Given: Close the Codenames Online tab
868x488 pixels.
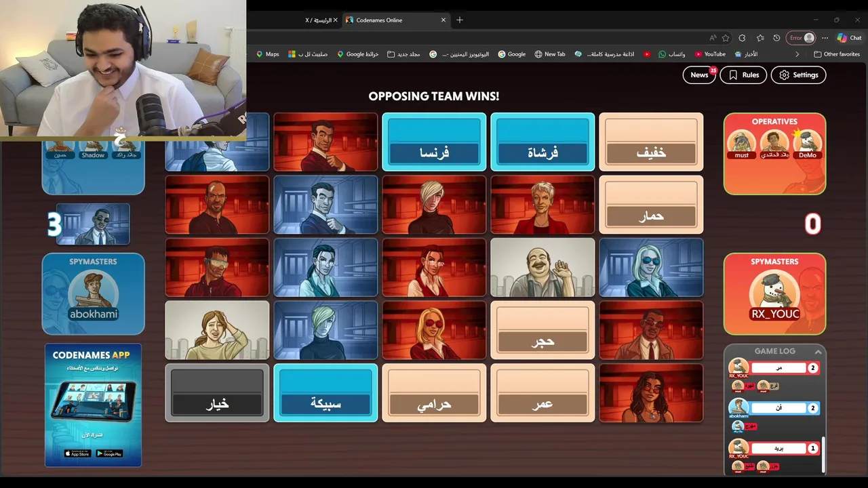Looking at the screenshot, I should pyautogui.click(x=443, y=20).
